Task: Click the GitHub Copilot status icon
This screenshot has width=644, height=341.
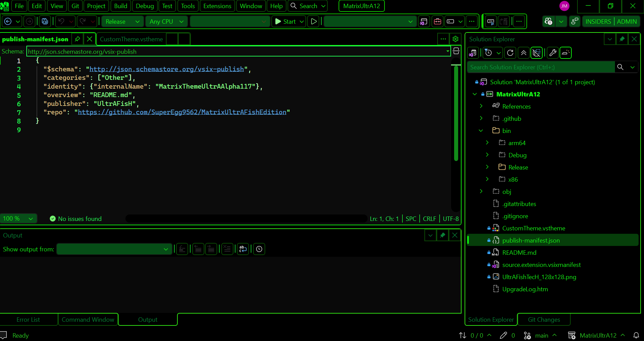Action: [549, 21]
